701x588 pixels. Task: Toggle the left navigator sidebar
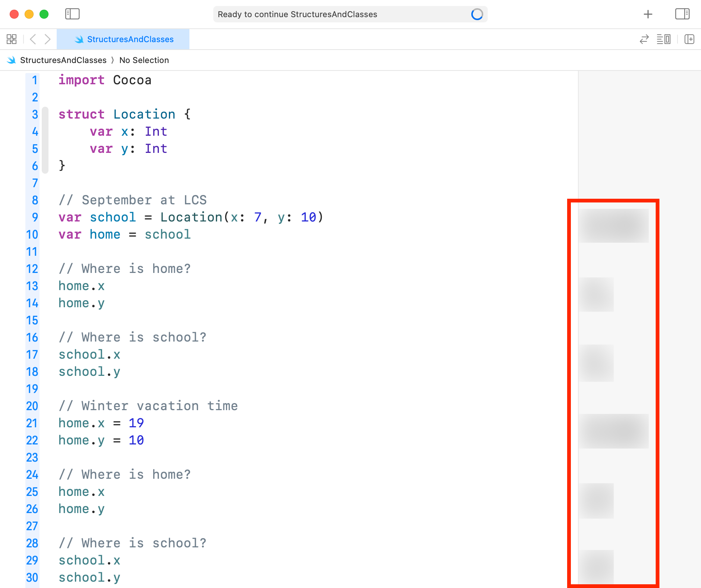coord(72,14)
